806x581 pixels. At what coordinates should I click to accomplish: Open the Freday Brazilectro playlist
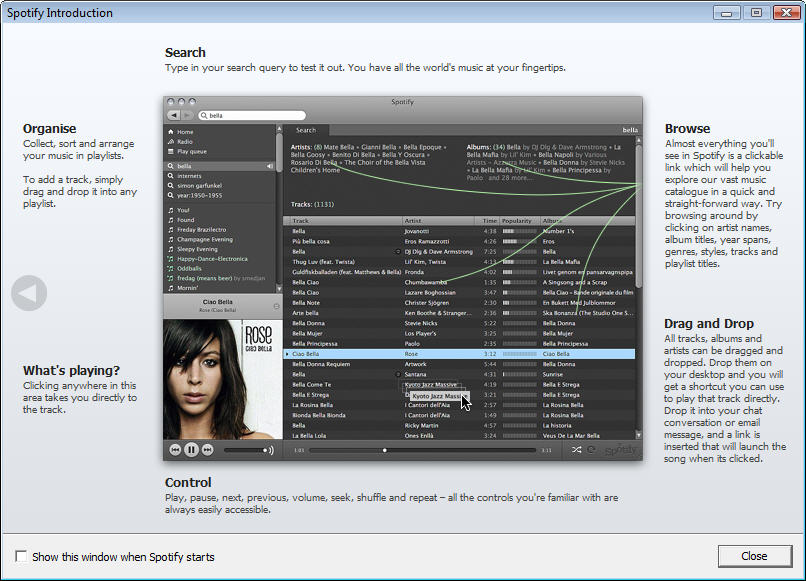[x=202, y=230]
